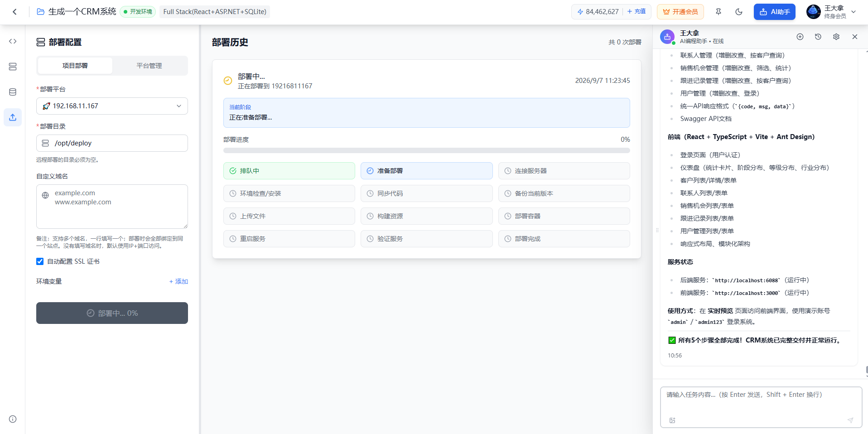This screenshot has height=434, width=868.
Task: Attach an image in the chat input
Action: coord(672,420)
